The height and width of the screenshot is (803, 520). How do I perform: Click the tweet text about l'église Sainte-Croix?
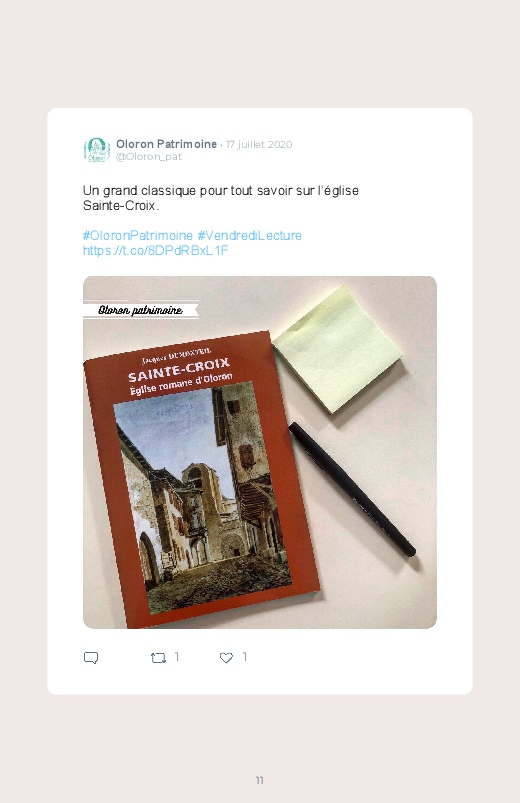click(x=221, y=198)
